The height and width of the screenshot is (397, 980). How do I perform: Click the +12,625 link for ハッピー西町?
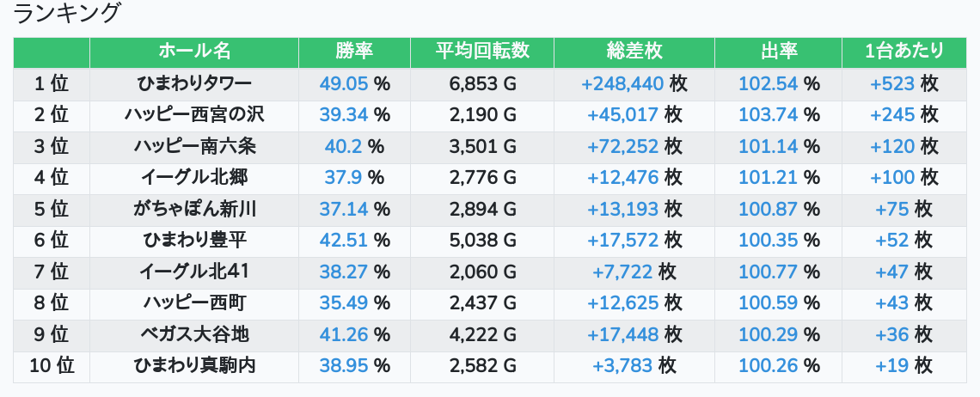point(622,303)
